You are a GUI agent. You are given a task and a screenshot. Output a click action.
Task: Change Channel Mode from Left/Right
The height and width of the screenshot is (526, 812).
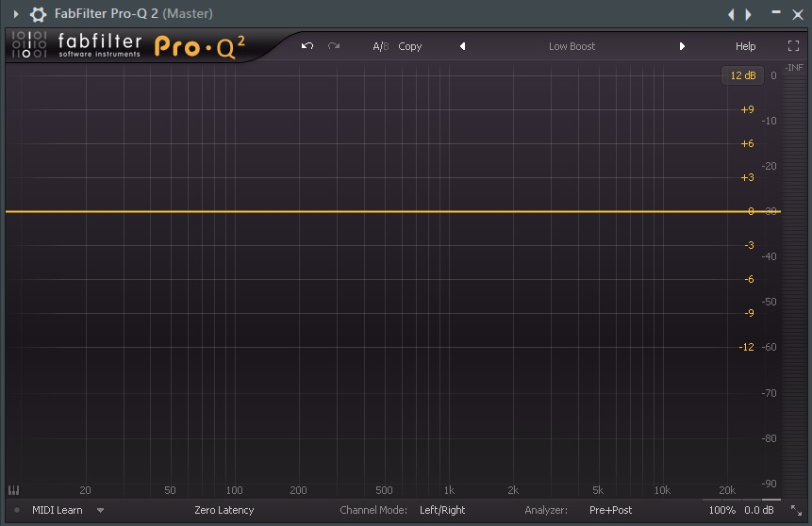(x=442, y=511)
